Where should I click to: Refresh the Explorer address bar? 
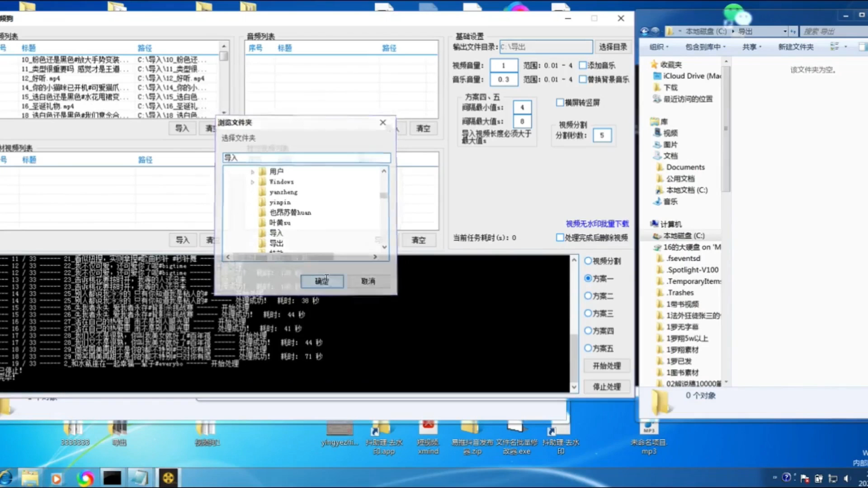pos(793,31)
